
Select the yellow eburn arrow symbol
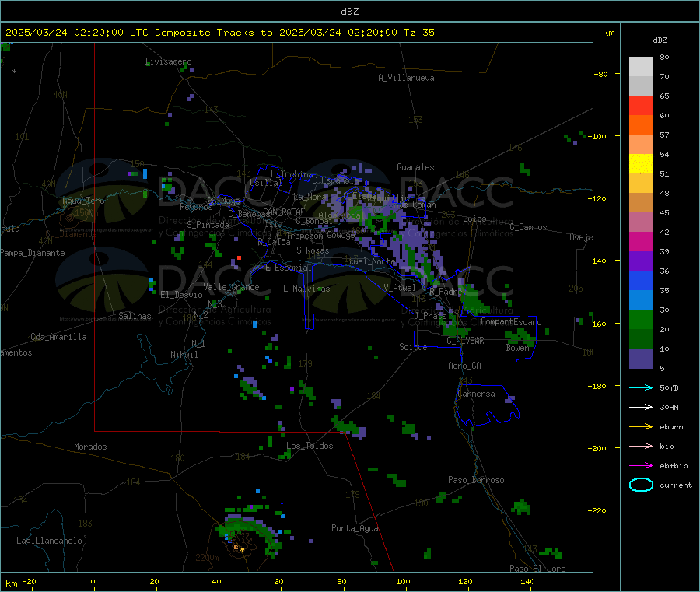pyautogui.click(x=641, y=427)
